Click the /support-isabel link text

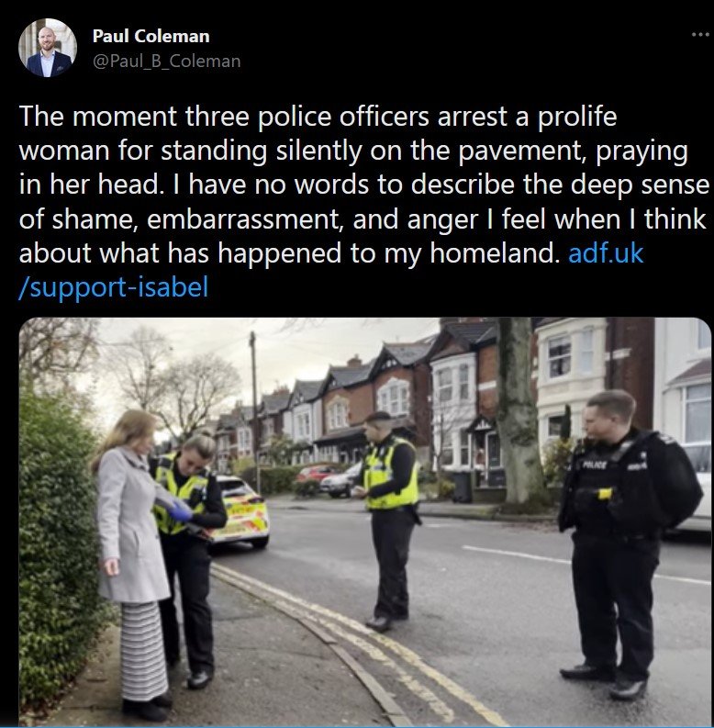coord(114,287)
